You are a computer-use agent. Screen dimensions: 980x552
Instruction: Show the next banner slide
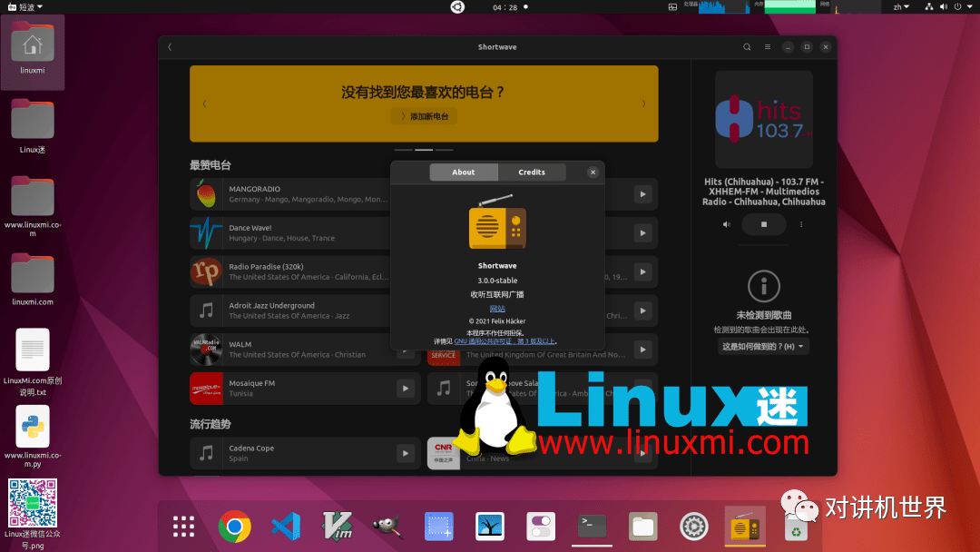643,103
